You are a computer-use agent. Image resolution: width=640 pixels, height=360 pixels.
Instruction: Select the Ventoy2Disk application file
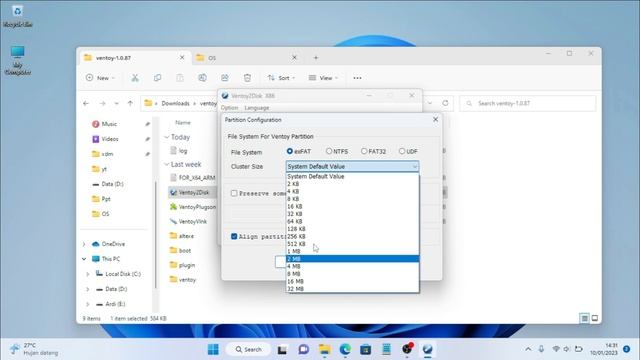point(193,192)
